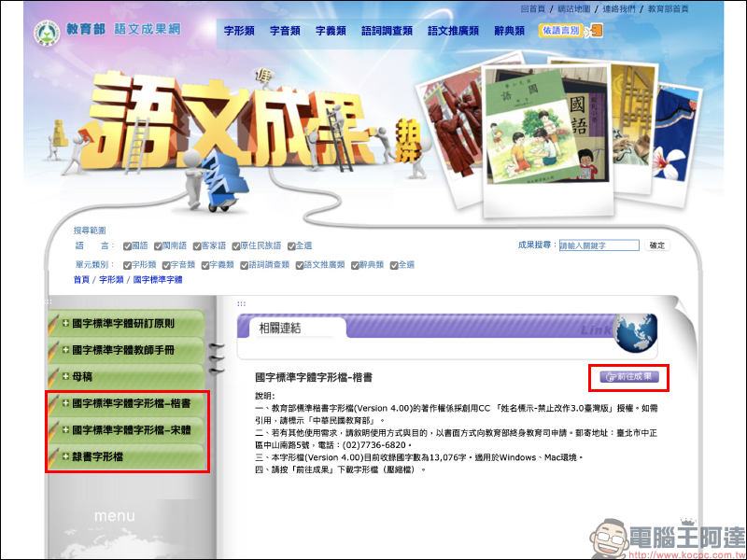Click the 前往成果 button
747x560 pixels.
[x=629, y=377]
